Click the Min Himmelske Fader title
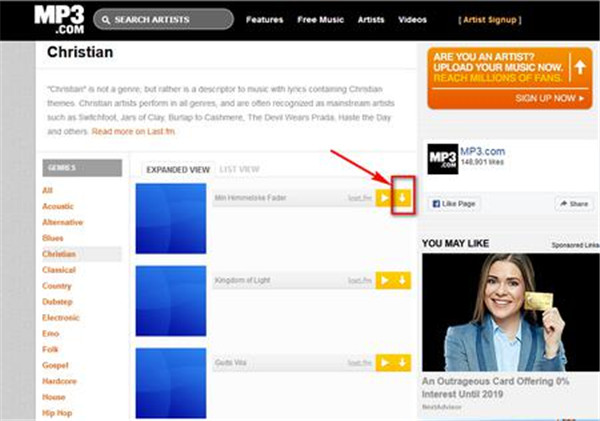This screenshot has height=421, width=600. (x=250, y=198)
